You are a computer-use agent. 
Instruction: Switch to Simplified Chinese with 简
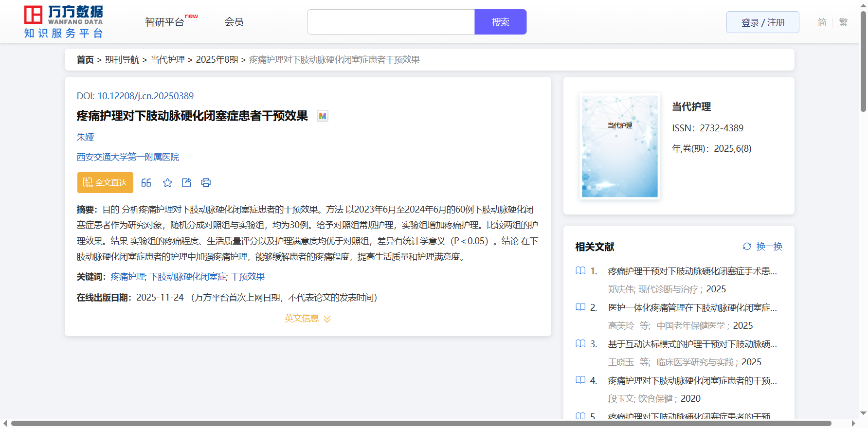pos(822,22)
